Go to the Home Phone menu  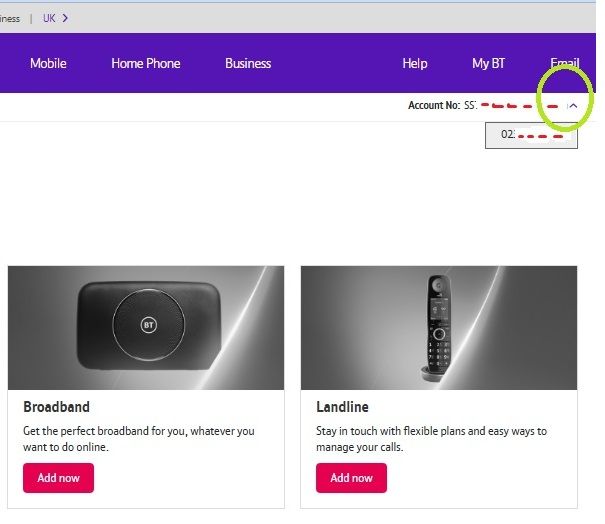click(146, 63)
